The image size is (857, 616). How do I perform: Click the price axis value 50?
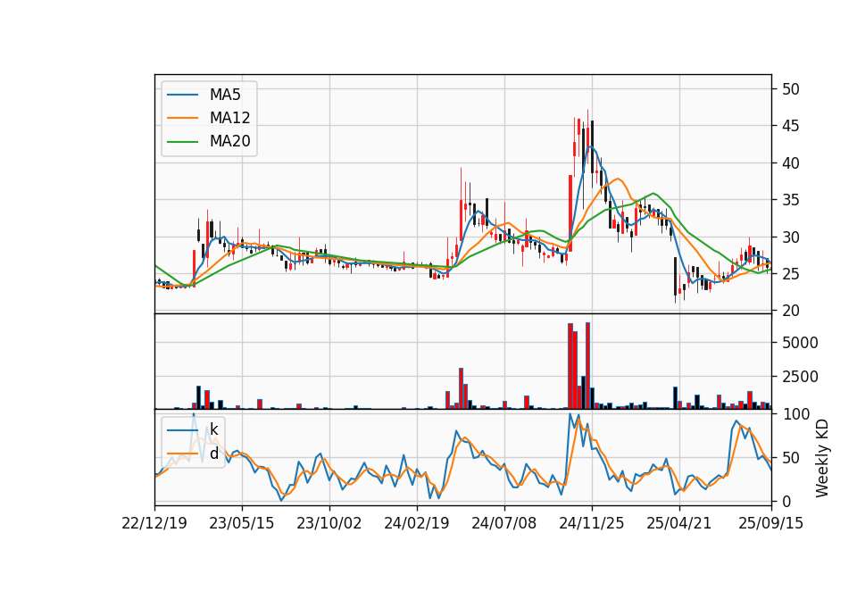(x=790, y=89)
